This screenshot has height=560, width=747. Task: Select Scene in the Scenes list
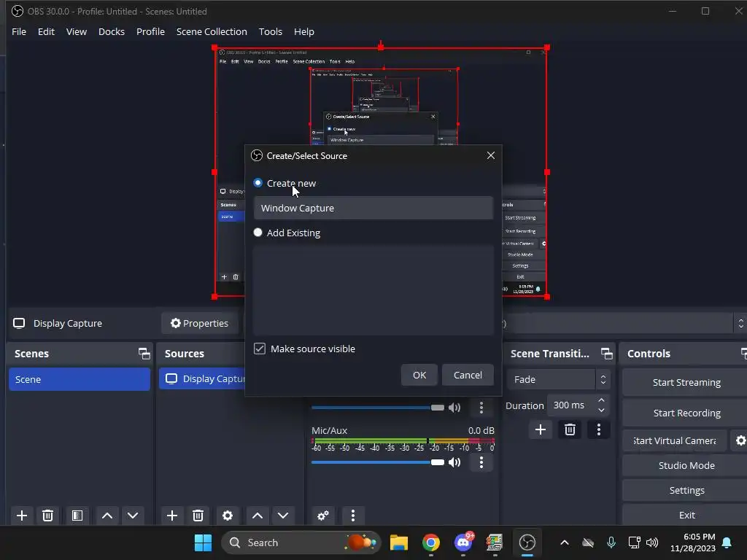[80, 379]
